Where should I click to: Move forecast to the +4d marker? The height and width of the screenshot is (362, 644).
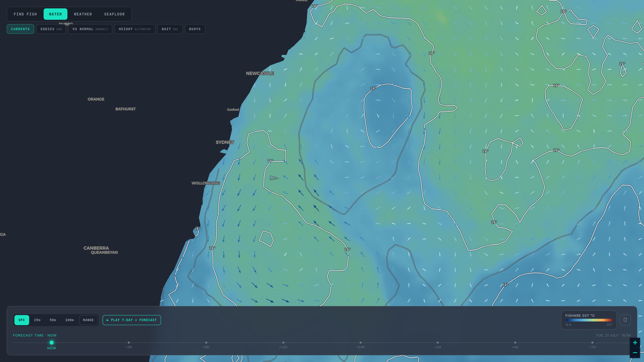[x=515, y=343]
